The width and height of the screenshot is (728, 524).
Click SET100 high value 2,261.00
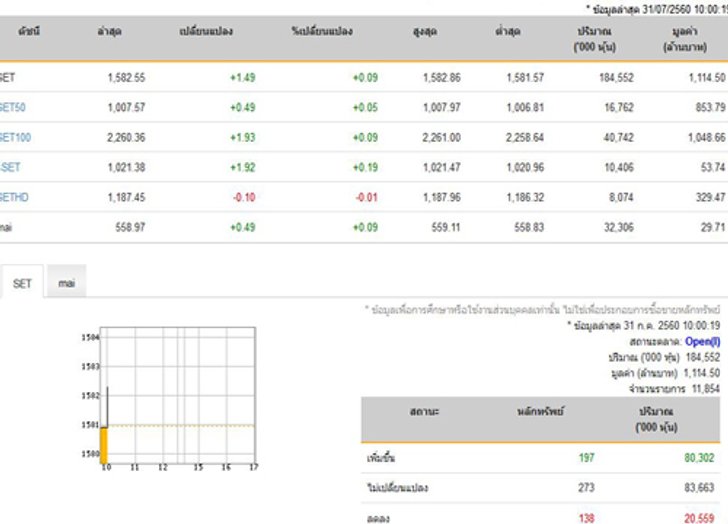coord(442,137)
